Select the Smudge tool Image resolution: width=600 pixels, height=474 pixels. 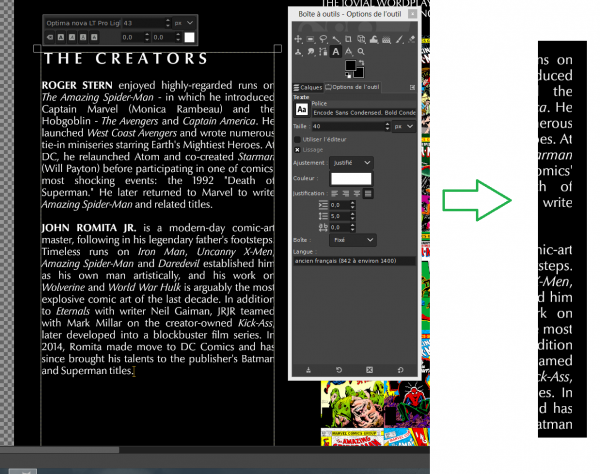[310, 51]
